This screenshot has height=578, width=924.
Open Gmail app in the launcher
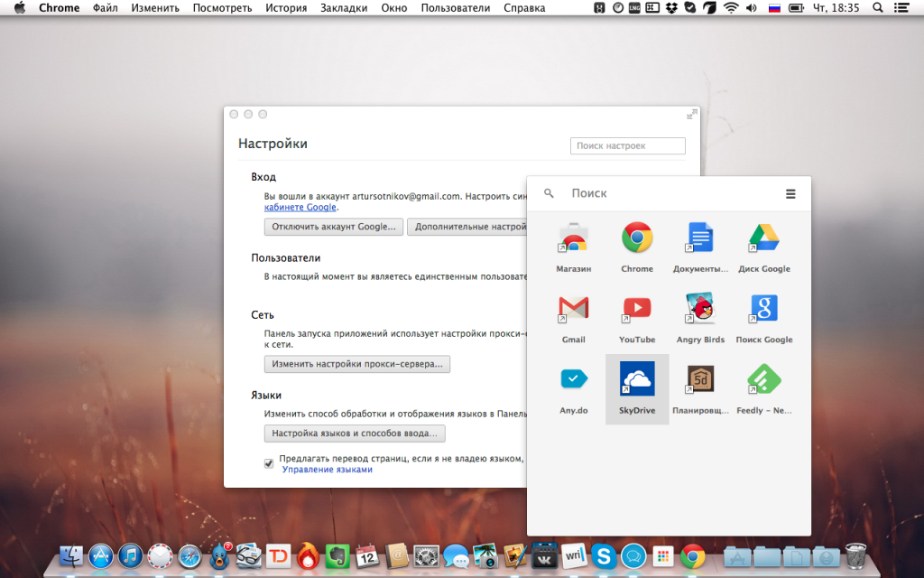point(574,309)
